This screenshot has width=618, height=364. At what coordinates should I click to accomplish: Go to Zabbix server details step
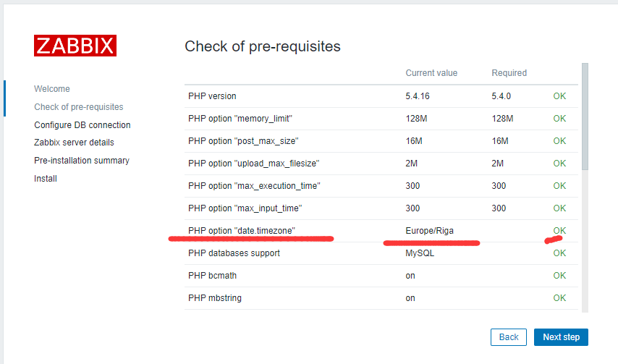tap(74, 143)
